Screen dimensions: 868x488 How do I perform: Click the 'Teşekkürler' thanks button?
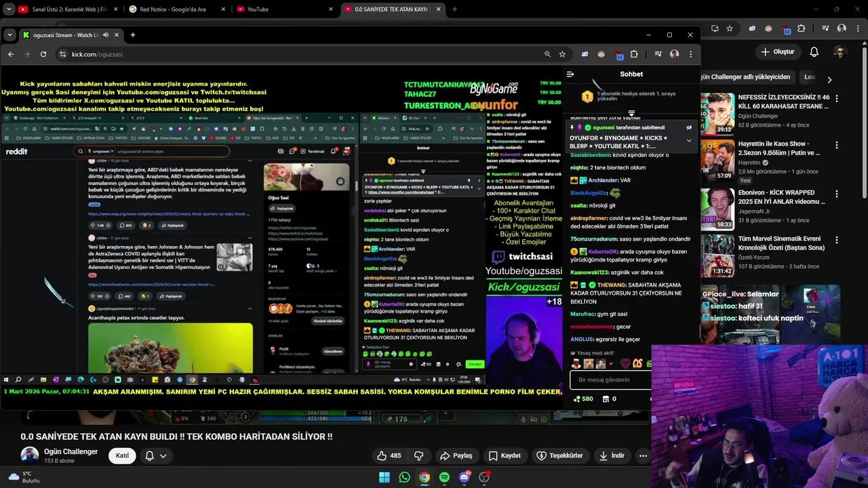(560, 455)
